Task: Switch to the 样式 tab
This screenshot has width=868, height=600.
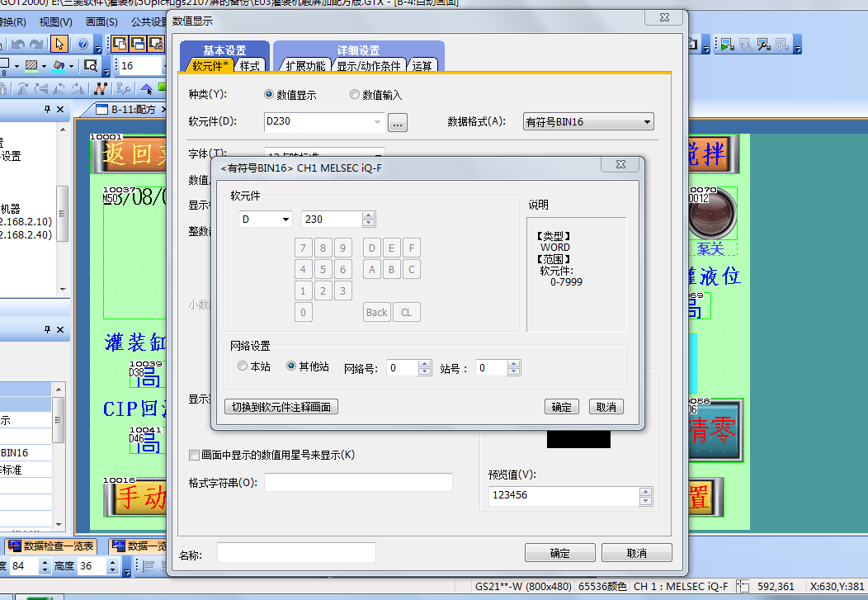Action: click(x=249, y=66)
